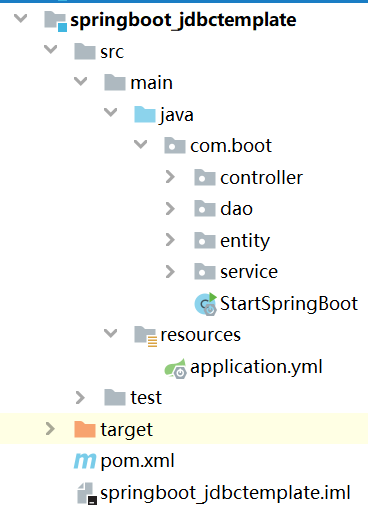Screen dimensions: 368x507
Task: Click the StartSpringBoot class icon
Action: [x=206, y=304]
